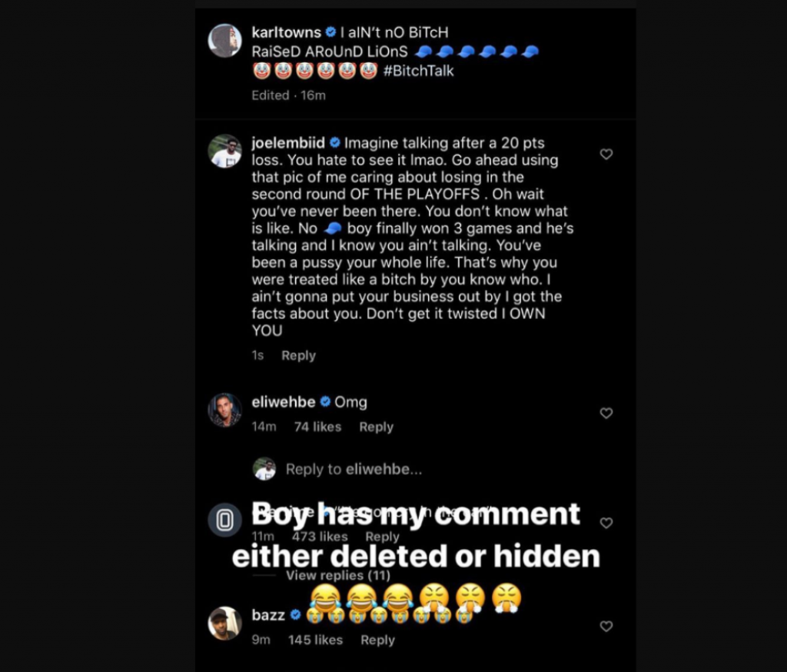
Task: Like joelembiid's comment with heart icon
Action: (x=606, y=155)
